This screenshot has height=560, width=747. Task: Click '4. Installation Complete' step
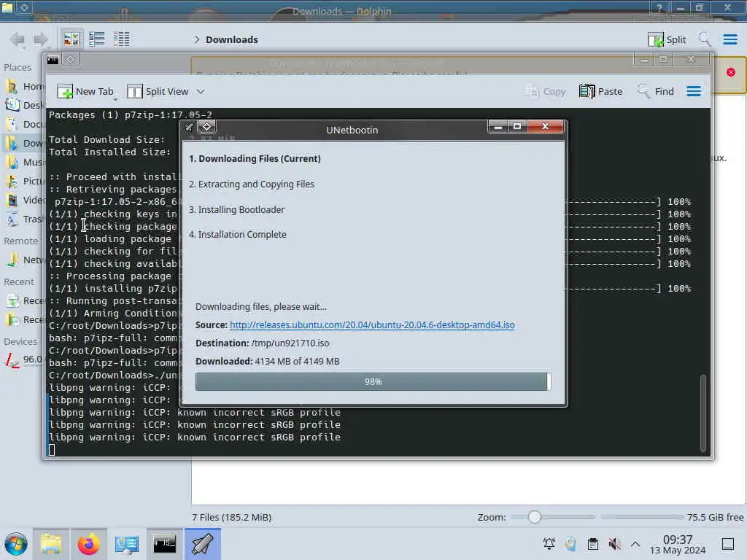point(238,234)
